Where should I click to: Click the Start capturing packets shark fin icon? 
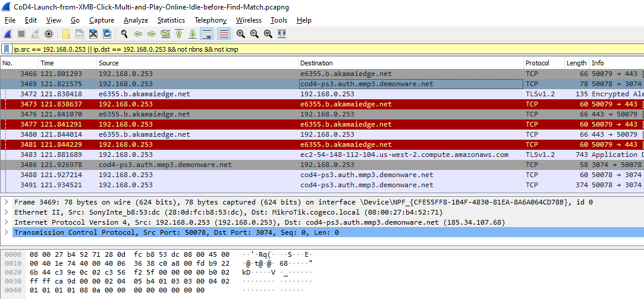tap(8, 34)
